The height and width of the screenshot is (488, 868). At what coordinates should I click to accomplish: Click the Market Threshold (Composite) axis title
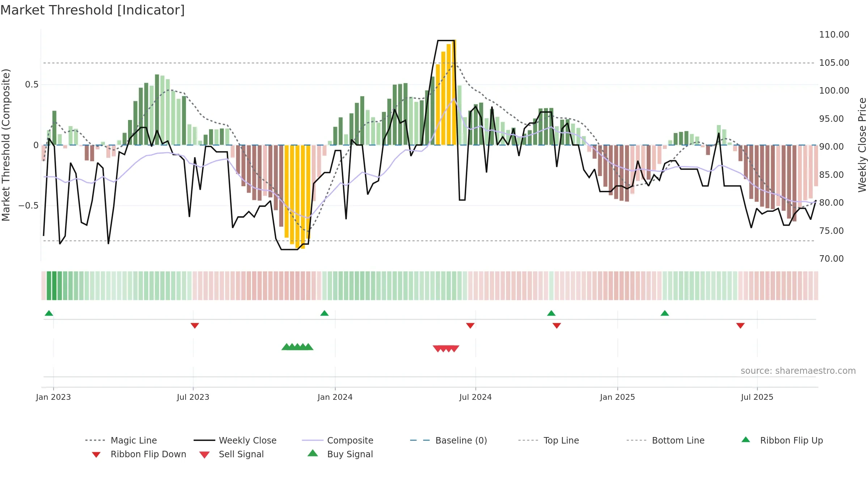coord(6,145)
